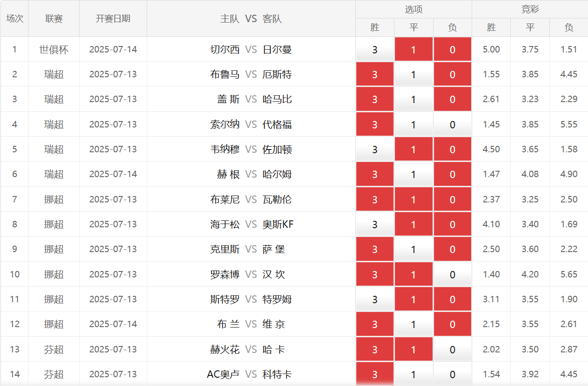This screenshot has height=386, width=588.
Task: Click the 4.10 win odds for 海于松
Action: (491, 224)
